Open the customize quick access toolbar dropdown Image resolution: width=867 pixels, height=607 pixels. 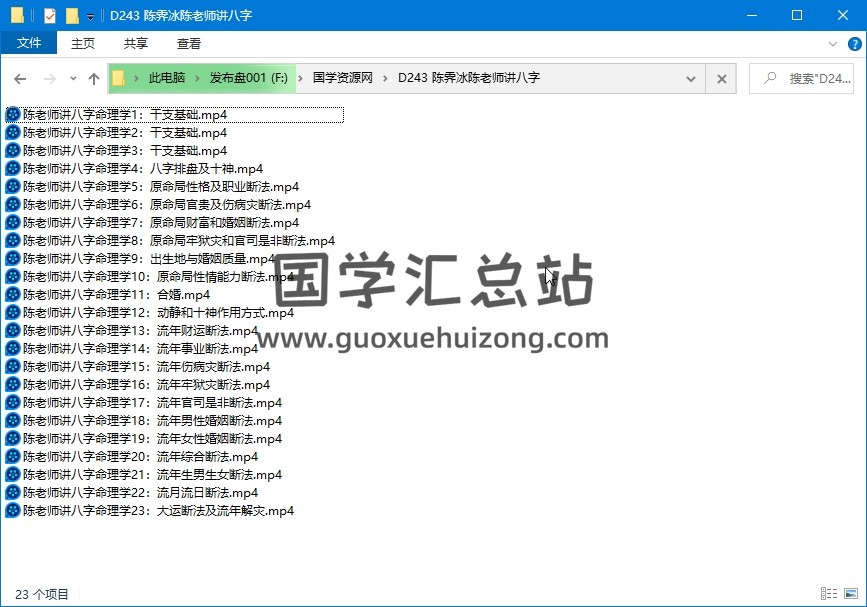click(90, 17)
